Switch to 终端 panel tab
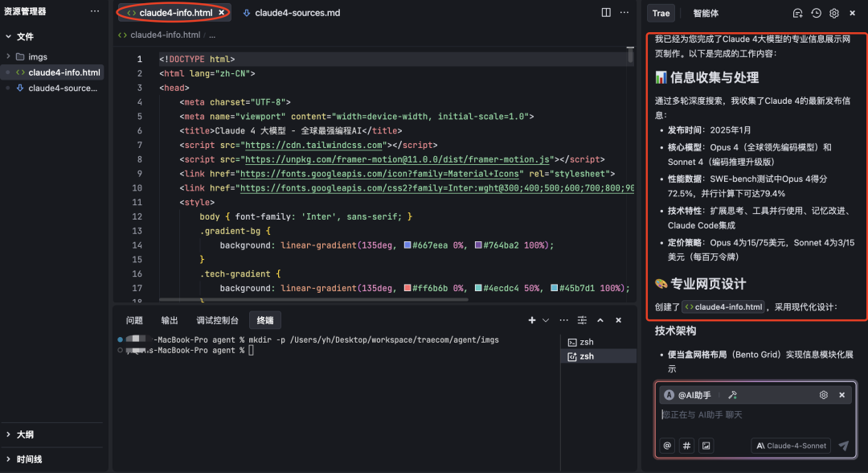Screen dimensions: 868x473 point(265,320)
